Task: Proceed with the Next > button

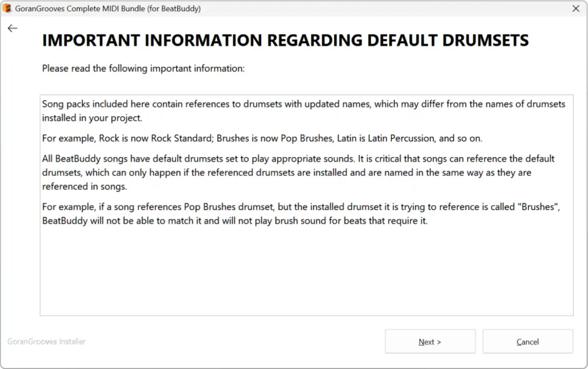Action: [x=430, y=342]
